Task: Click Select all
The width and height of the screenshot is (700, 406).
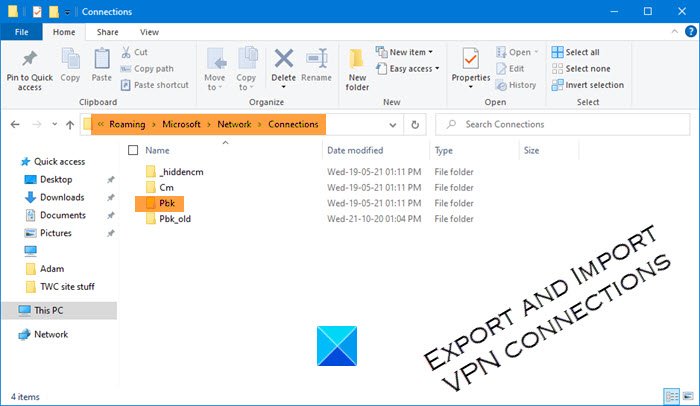Action: tap(575, 52)
